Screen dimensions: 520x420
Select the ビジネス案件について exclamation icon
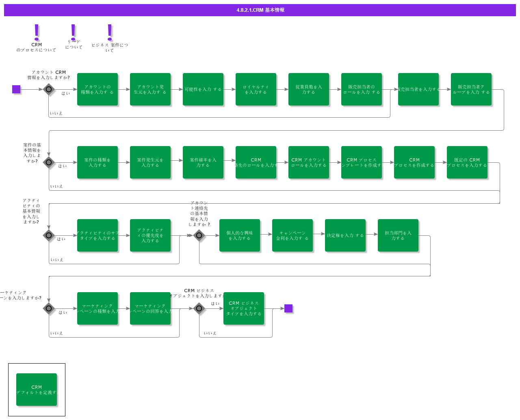tap(110, 32)
